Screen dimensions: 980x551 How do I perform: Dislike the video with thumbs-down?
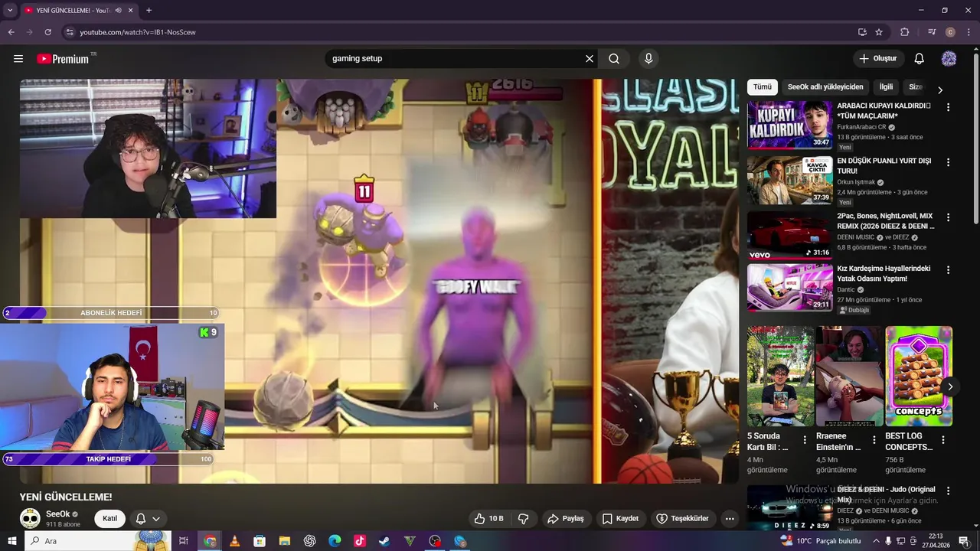coord(524,519)
